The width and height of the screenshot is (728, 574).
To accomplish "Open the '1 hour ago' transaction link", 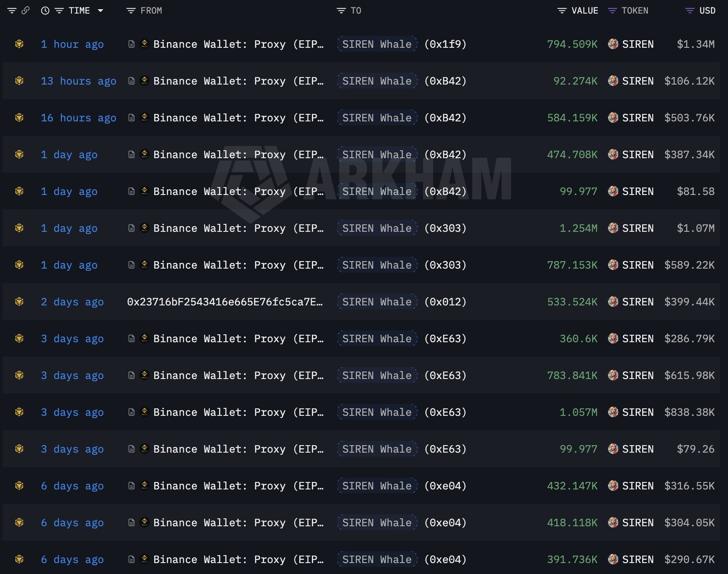I will (x=72, y=44).
